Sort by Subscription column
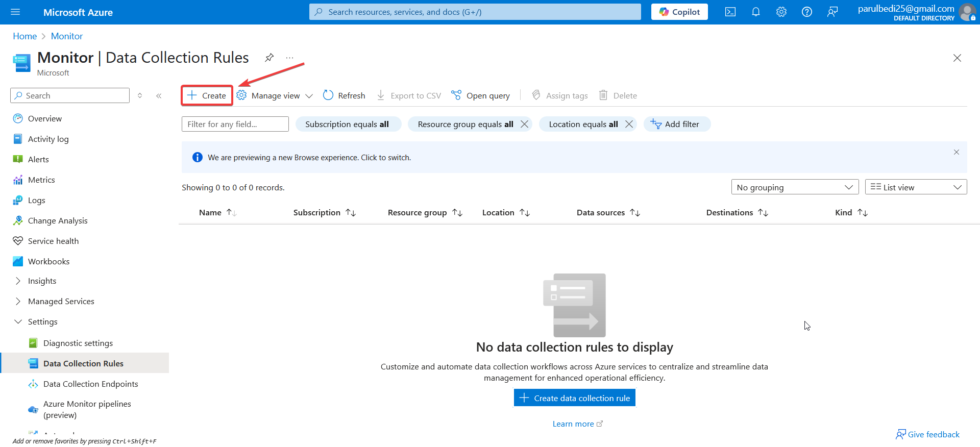 [x=325, y=213]
